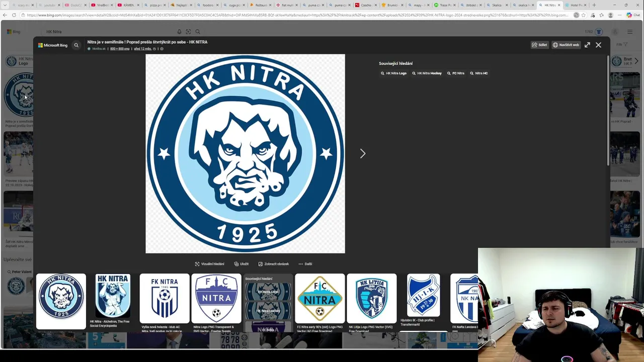This screenshot has height=362, width=644.
Task: Switch to the KÁMEN YouTube tab
Action: [128, 5]
